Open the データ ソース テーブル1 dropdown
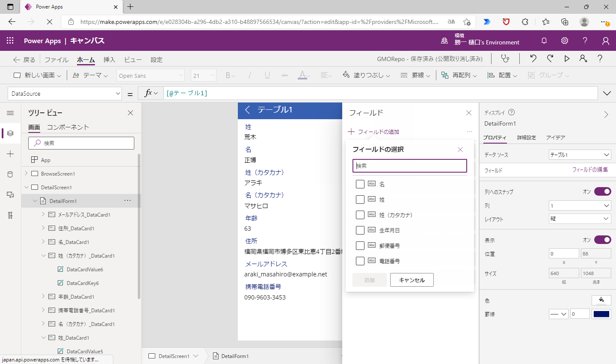 pyautogui.click(x=580, y=155)
